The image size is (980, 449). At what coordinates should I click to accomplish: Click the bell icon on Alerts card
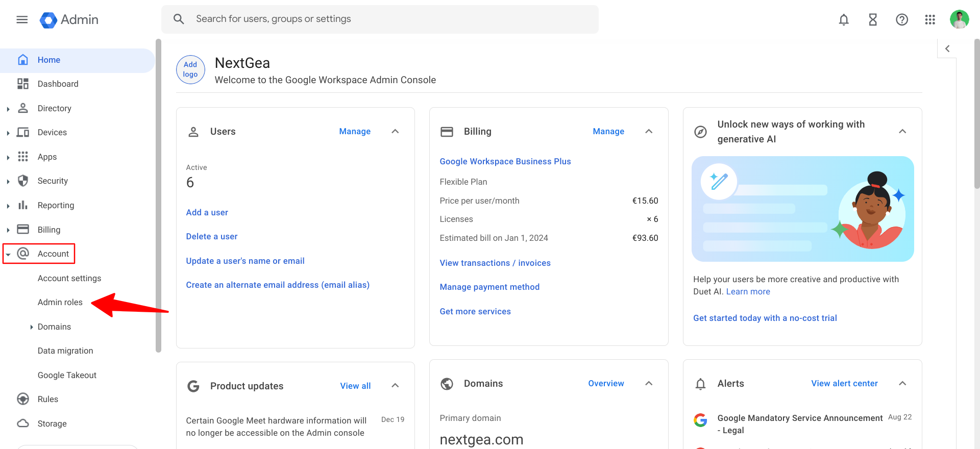(701, 384)
